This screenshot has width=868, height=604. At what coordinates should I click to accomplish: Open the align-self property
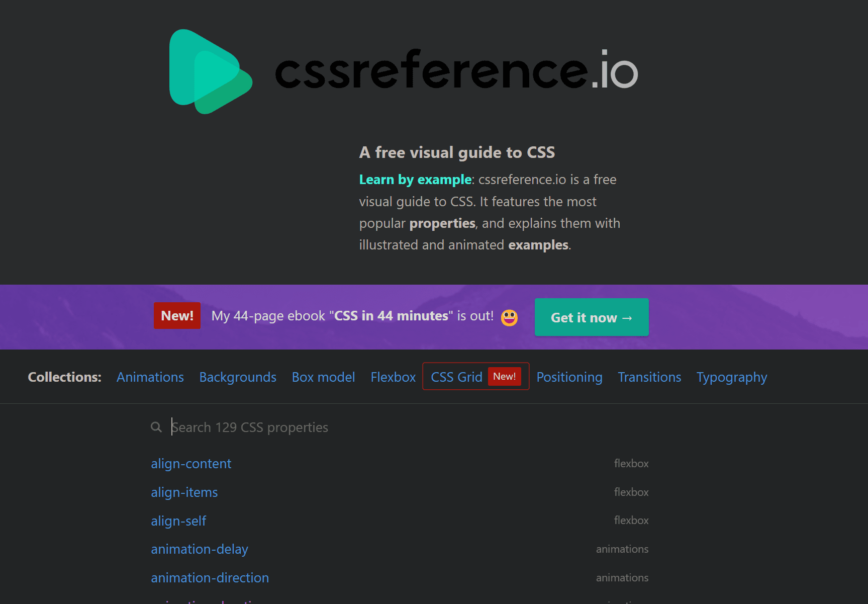click(x=178, y=521)
